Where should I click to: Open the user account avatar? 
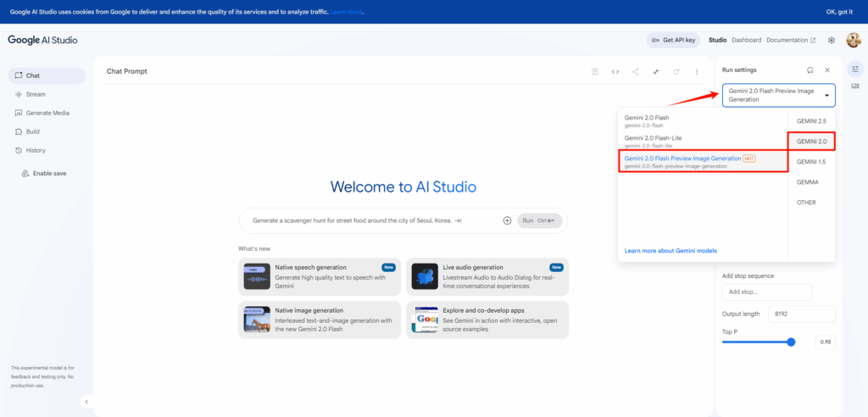point(853,40)
